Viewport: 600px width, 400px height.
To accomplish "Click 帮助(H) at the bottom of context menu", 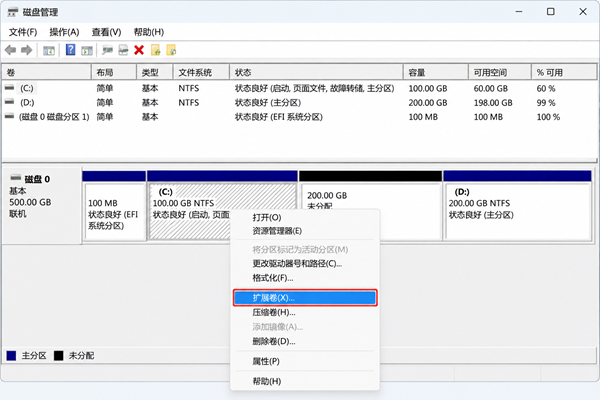I will tap(305, 381).
